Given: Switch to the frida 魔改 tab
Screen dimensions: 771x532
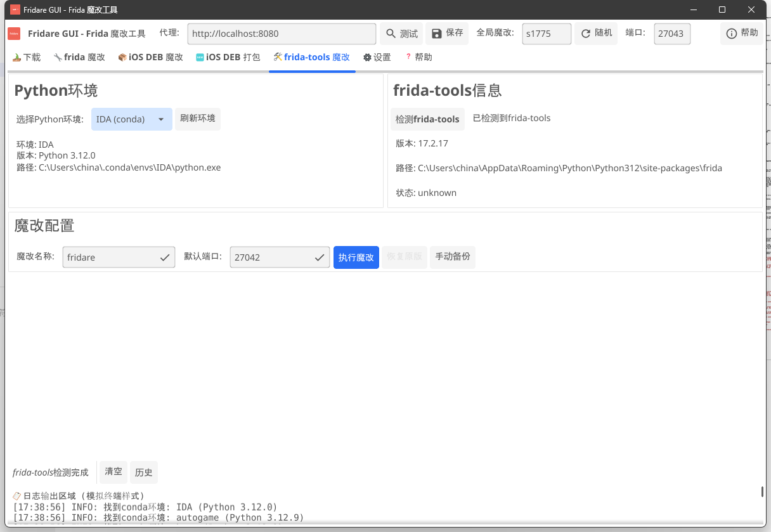Looking at the screenshot, I should point(79,57).
